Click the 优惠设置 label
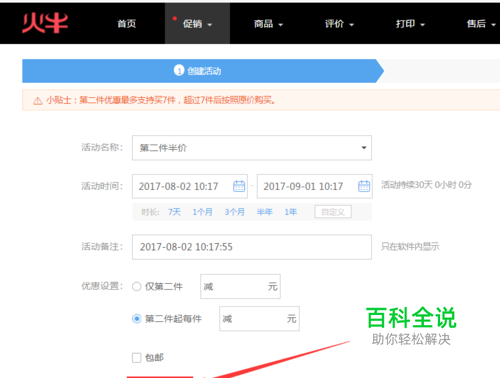Image resolution: width=500 pixels, height=378 pixels. [x=102, y=286]
